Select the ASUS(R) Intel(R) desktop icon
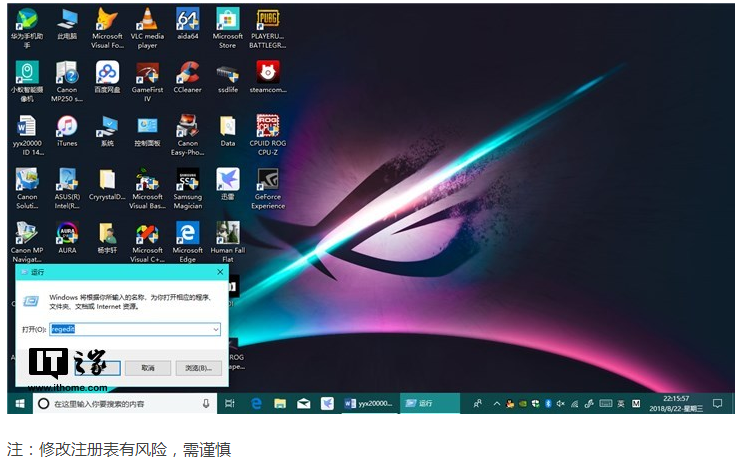 pos(67,188)
